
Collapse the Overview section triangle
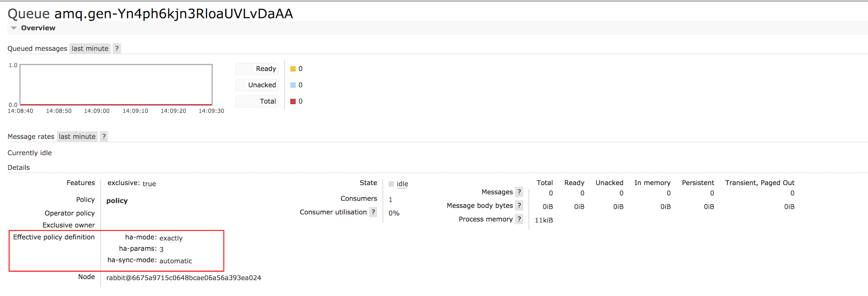pyautogui.click(x=14, y=28)
